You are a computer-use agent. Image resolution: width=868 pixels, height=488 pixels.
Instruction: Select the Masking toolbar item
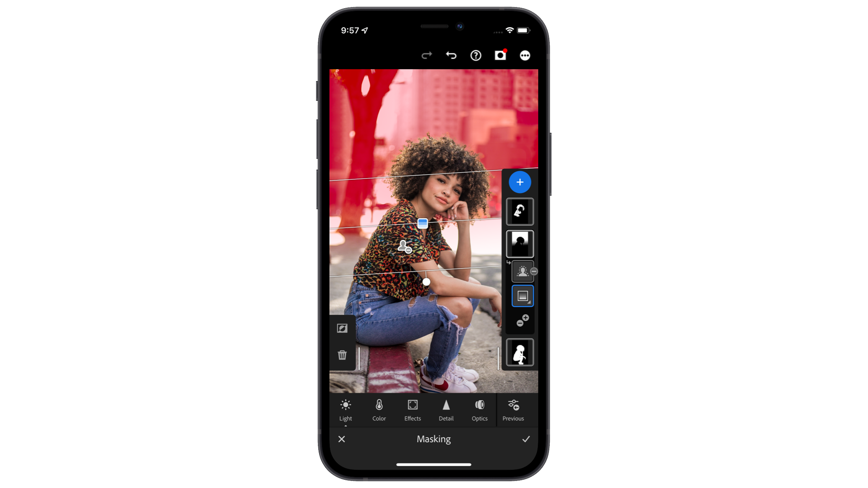coord(434,439)
